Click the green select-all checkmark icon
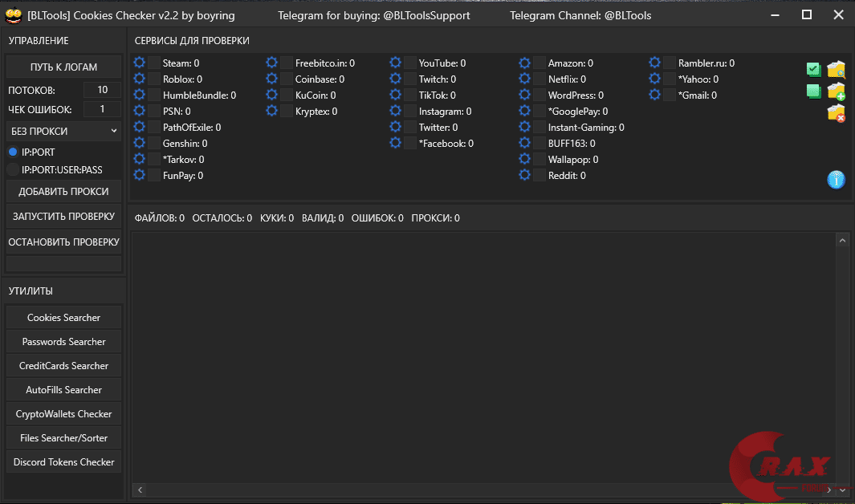The width and height of the screenshot is (855, 504). [x=813, y=69]
